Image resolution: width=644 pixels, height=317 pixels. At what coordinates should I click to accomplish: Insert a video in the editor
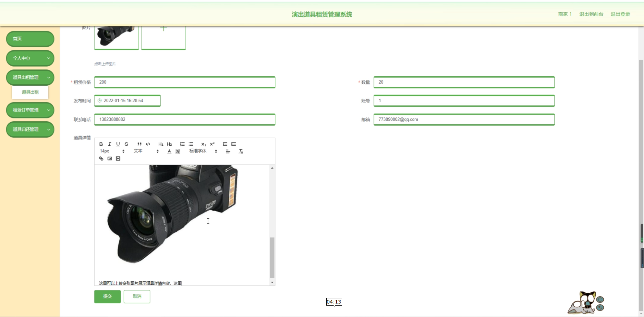[x=118, y=158]
